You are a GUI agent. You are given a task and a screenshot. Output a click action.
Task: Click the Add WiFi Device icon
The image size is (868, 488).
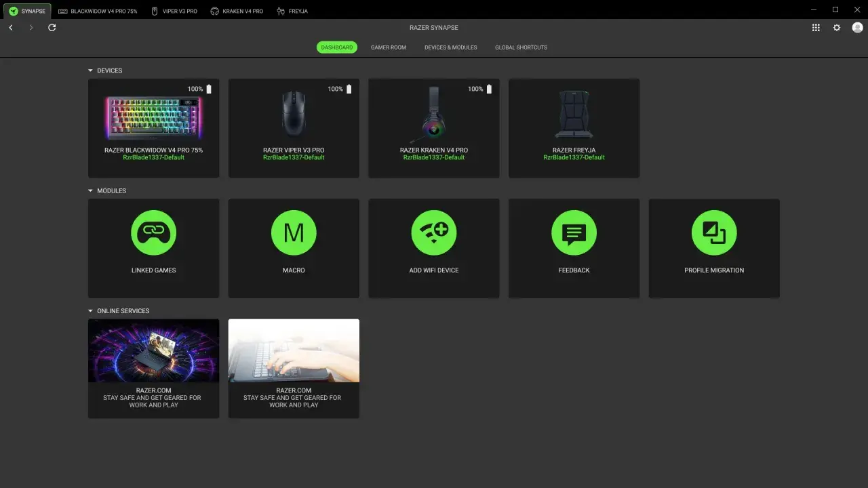434,233
